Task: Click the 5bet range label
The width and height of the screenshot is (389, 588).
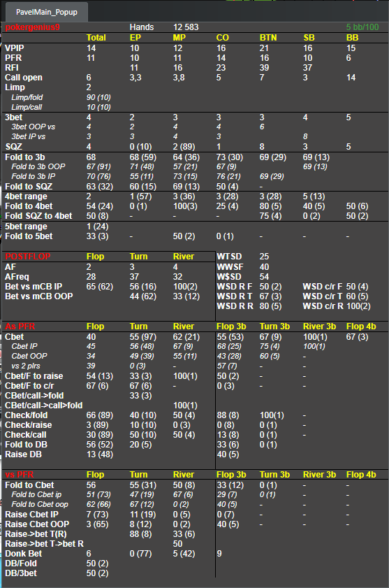Action: tap(26, 226)
